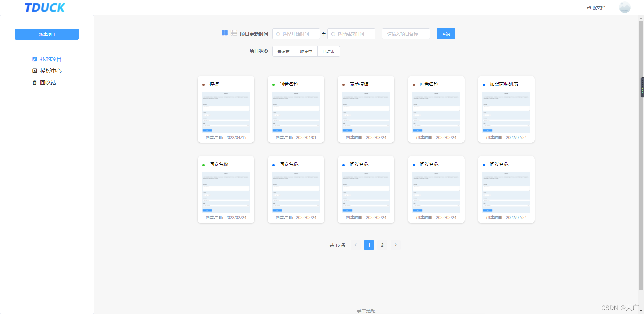
Task: Click clock icon in start time field
Action: pos(278,34)
